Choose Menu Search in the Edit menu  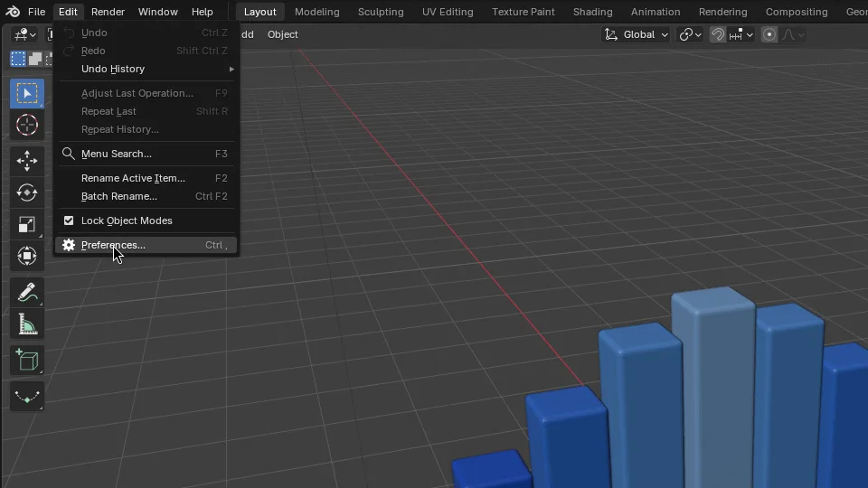point(146,154)
